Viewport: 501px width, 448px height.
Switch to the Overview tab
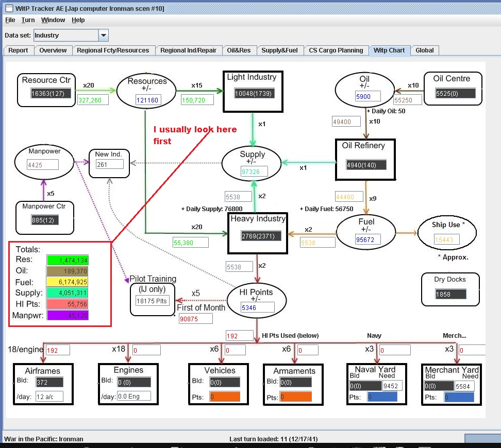coord(53,50)
